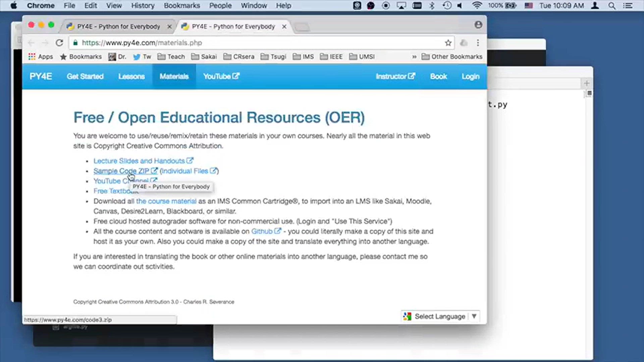The width and height of the screenshot is (644, 362).
Task: Click the forward navigation arrow
Action: tap(45, 43)
